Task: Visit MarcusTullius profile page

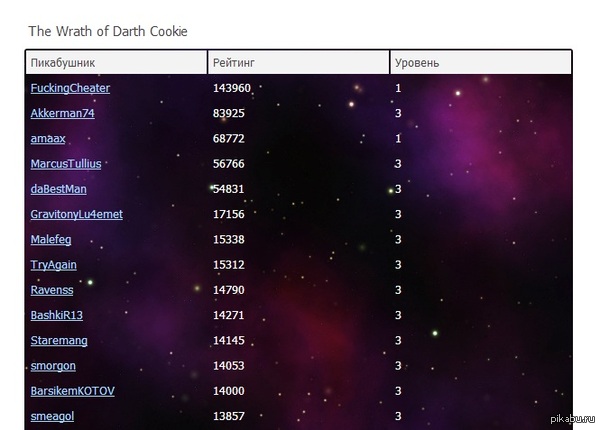Action: 66,163
